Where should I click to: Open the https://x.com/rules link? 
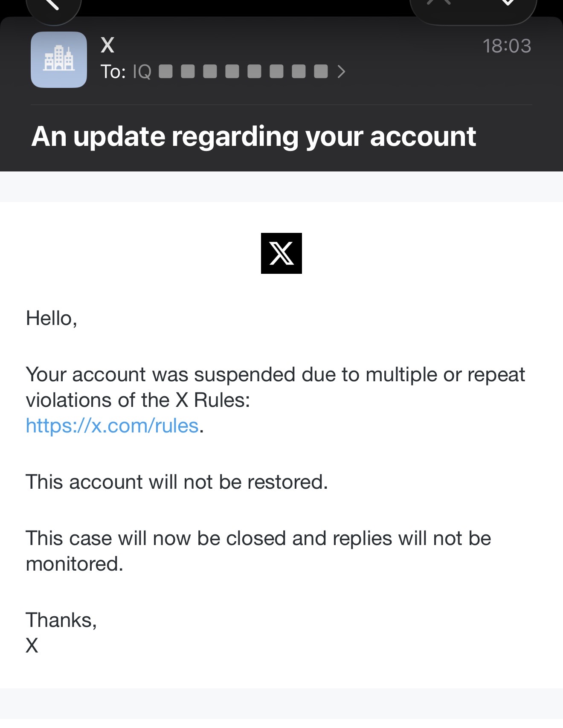click(112, 426)
